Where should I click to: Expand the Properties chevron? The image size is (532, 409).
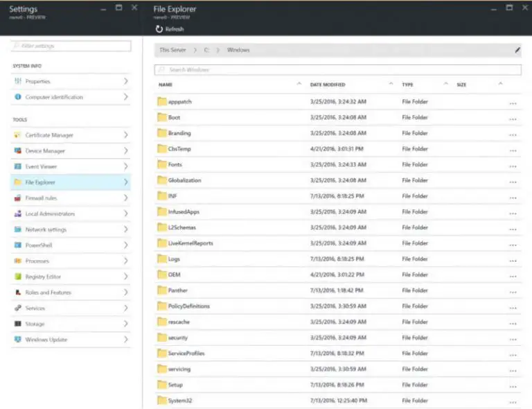[x=125, y=81]
